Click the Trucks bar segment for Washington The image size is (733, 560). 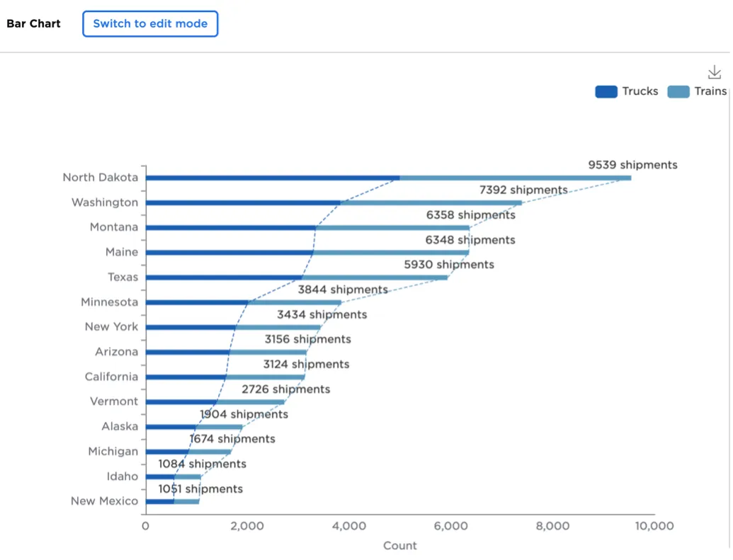243,202
